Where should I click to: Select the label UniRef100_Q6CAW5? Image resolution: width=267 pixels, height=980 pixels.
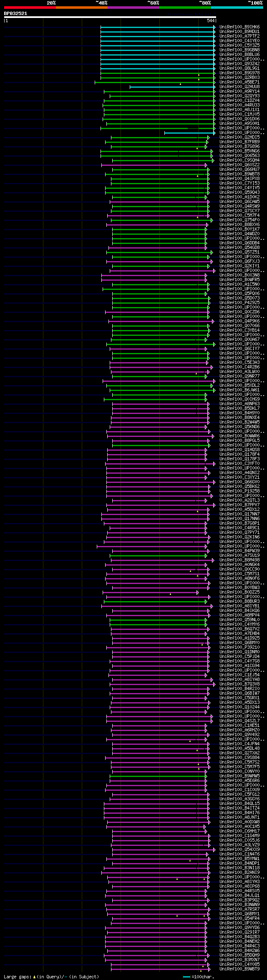pos(239,201)
